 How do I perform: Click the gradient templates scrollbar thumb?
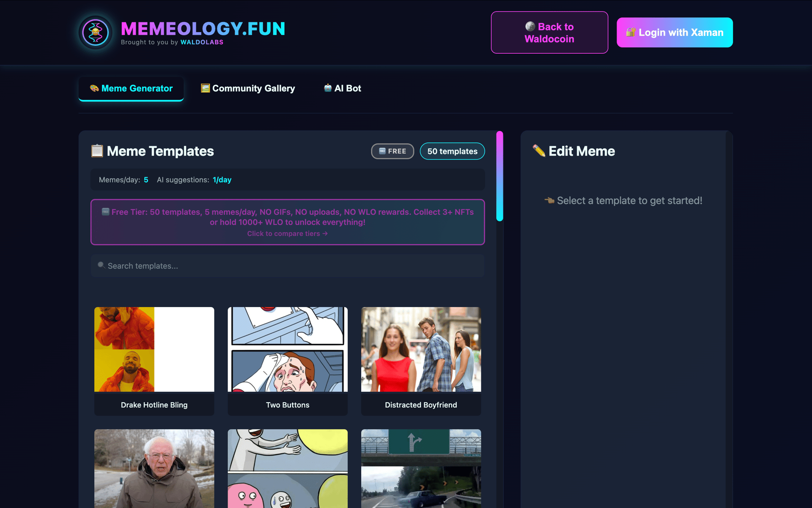pyautogui.click(x=499, y=176)
